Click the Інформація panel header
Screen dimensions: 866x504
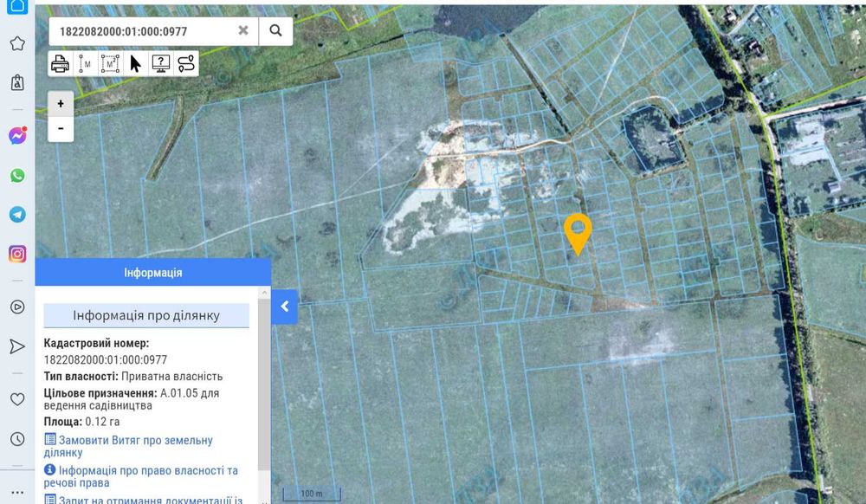click(x=153, y=272)
